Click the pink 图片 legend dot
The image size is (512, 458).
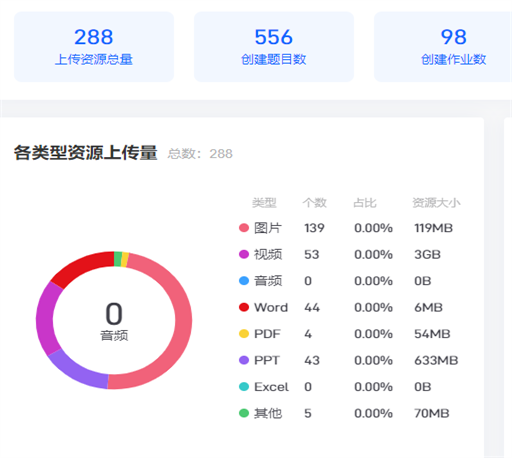tap(244, 228)
